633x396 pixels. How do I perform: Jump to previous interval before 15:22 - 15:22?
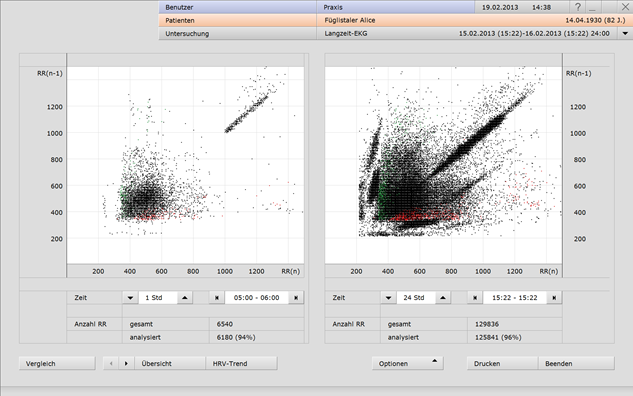click(475, 298)
